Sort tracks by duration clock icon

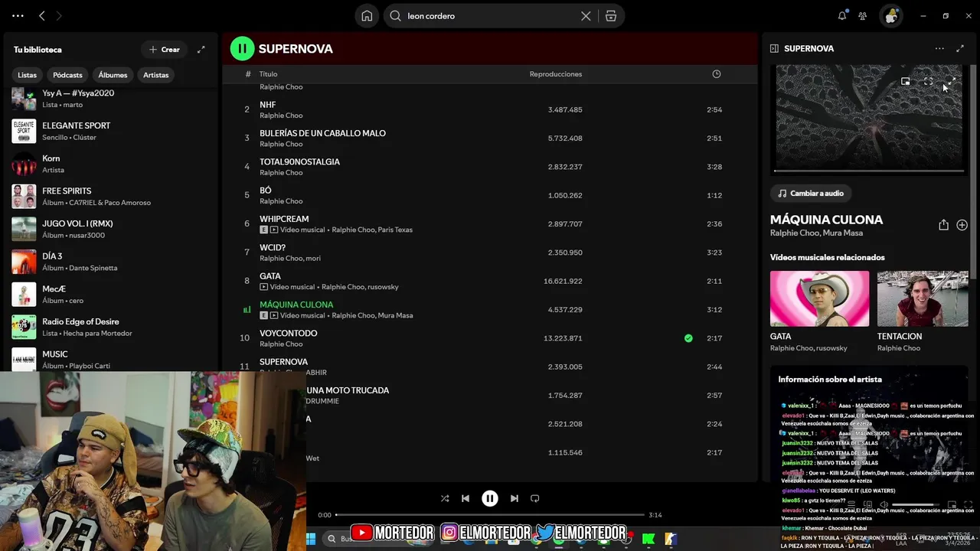pyautogui.click(x=717, y=74)
